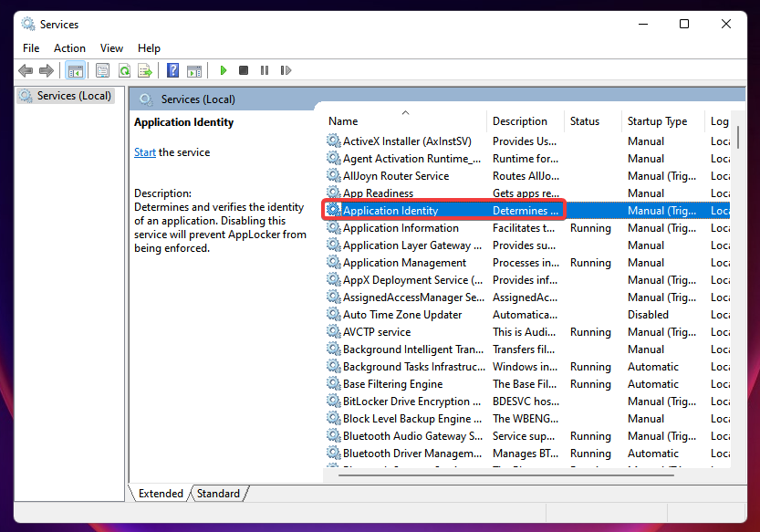Click Automatic startup type of Base Filtering Engine
760x532 pixels.
point(653,384)
